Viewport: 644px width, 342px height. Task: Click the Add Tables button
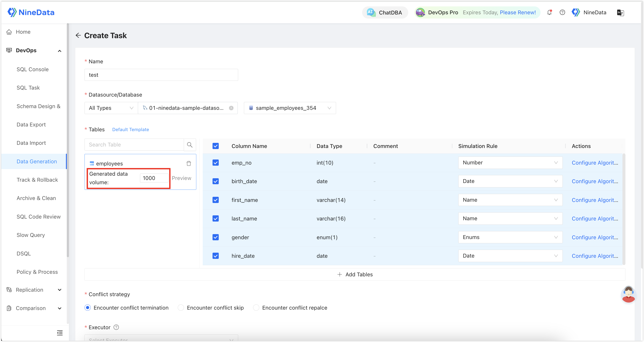(355, 274)
